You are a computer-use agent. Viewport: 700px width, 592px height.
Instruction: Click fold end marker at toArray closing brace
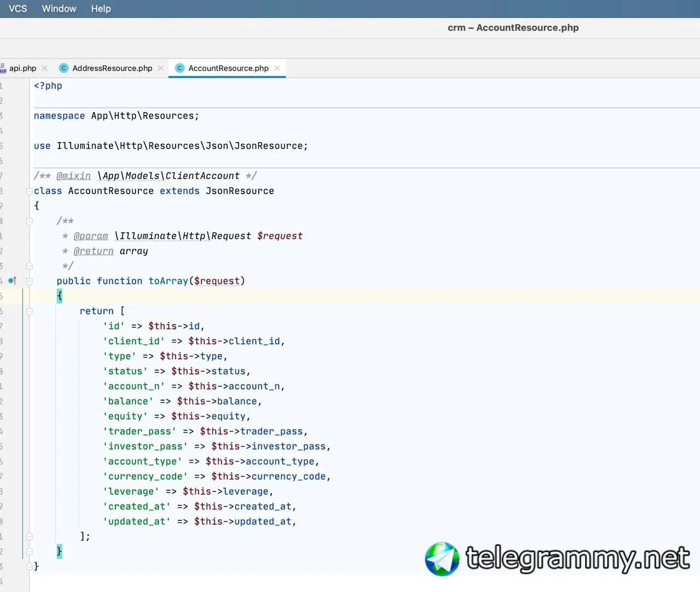click(30, 552)
